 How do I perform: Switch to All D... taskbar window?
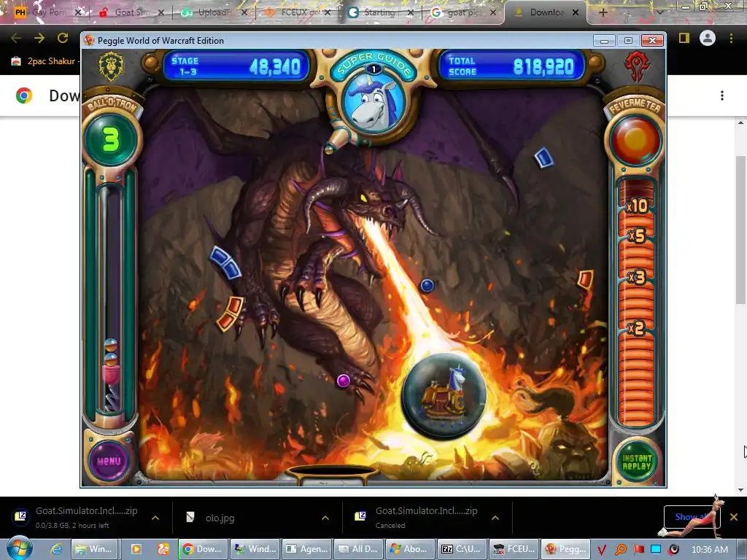(358, 549)
